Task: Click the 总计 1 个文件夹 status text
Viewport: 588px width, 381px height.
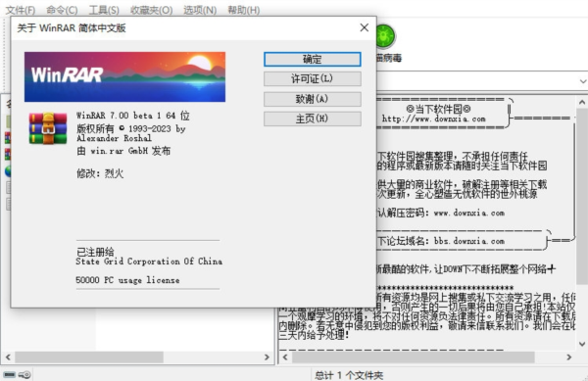Action: coord(349,375)
